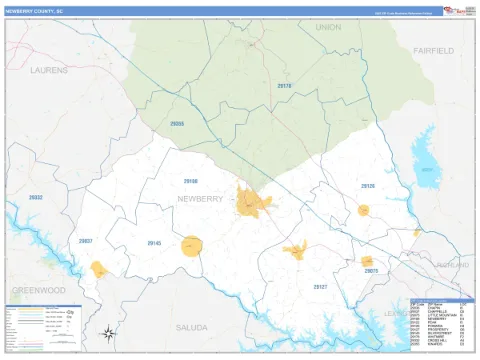Select the LAURENS county label
The width and height of the screenshot is (480, 360).
[49, 70]
